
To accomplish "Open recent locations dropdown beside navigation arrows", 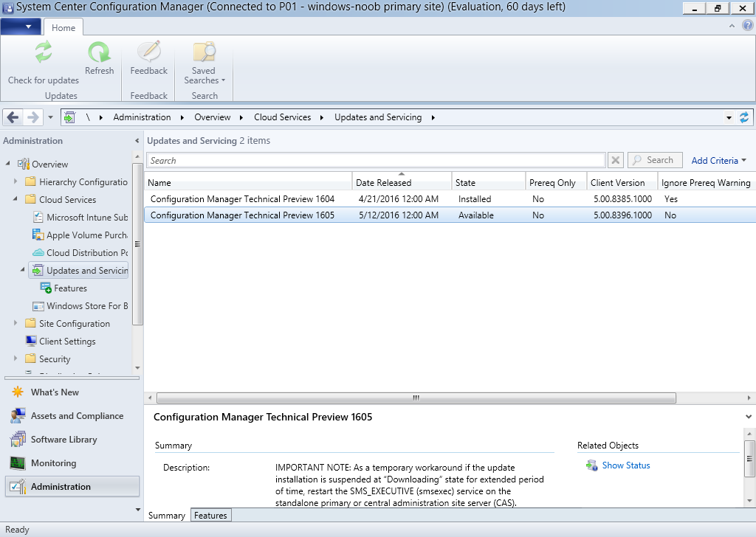I will 50,117.
